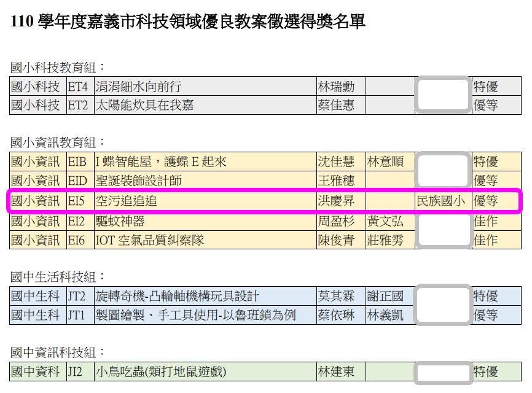This screenshot has width=532, height=393.
Task: Click the name 洪慶昇
Action: pyautogui.click(x=336, y=201)
